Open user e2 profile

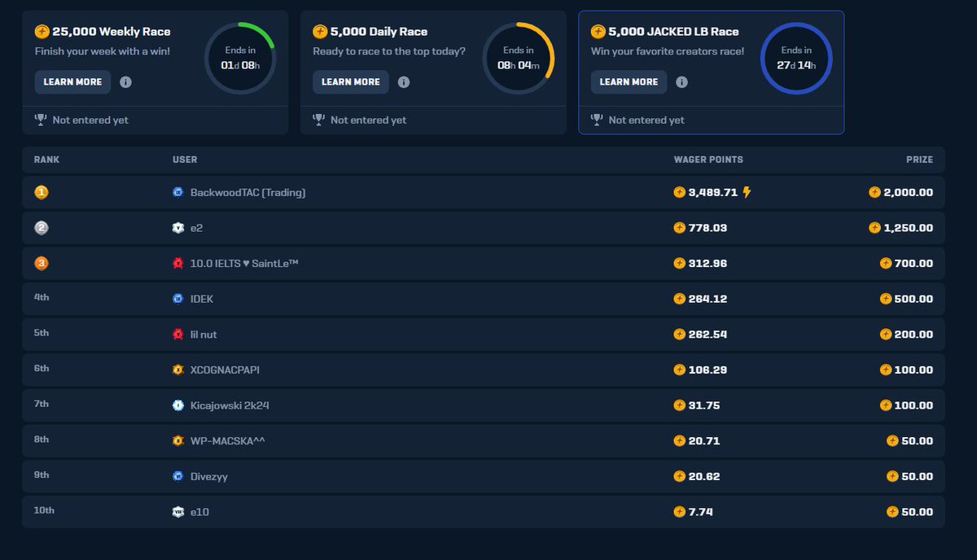tap(196, 228)
